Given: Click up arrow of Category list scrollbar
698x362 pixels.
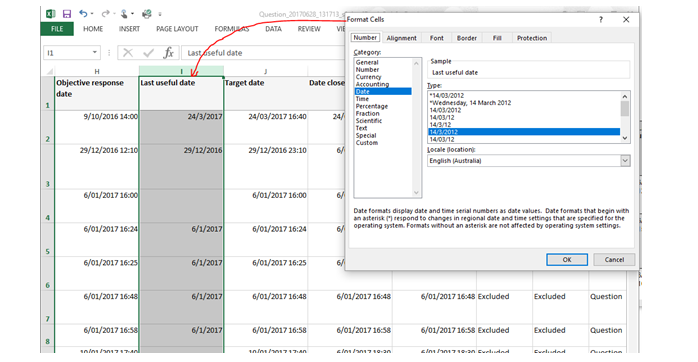Looking at the screenshot, I should tap(416, 63).
